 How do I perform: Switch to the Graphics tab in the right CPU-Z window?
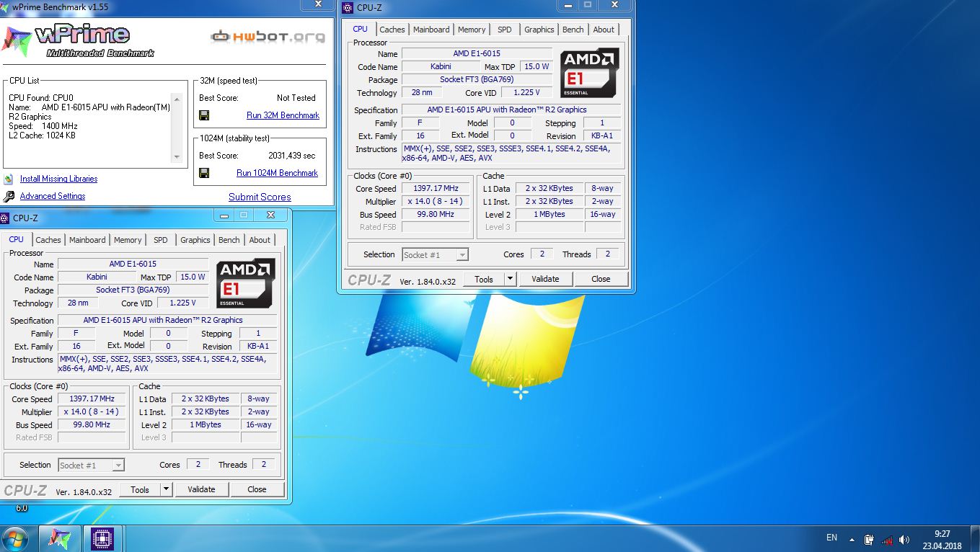pos(539,30)
